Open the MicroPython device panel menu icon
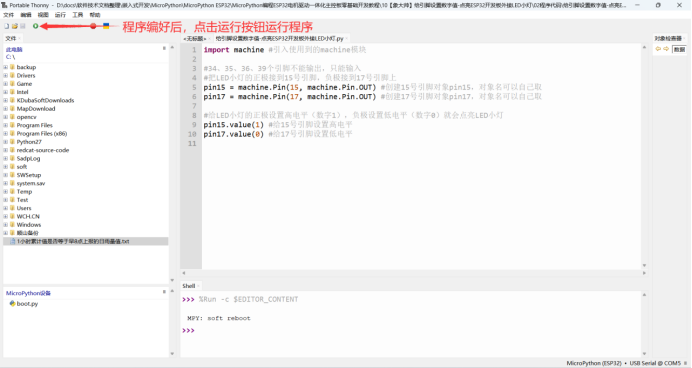This screenshot has width=692, height=368. click(164, 292)
